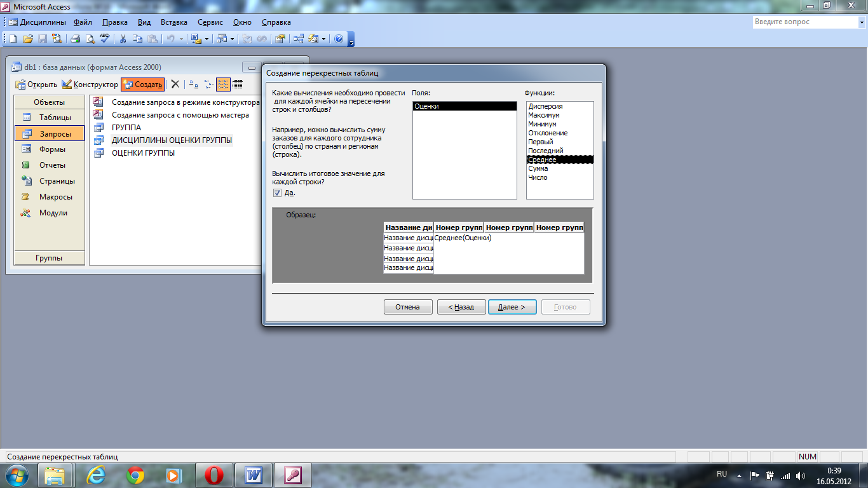The width and height of the screenshot is (868, 488).
Task: Click the Help question mark icon
Action: (338, 39)
